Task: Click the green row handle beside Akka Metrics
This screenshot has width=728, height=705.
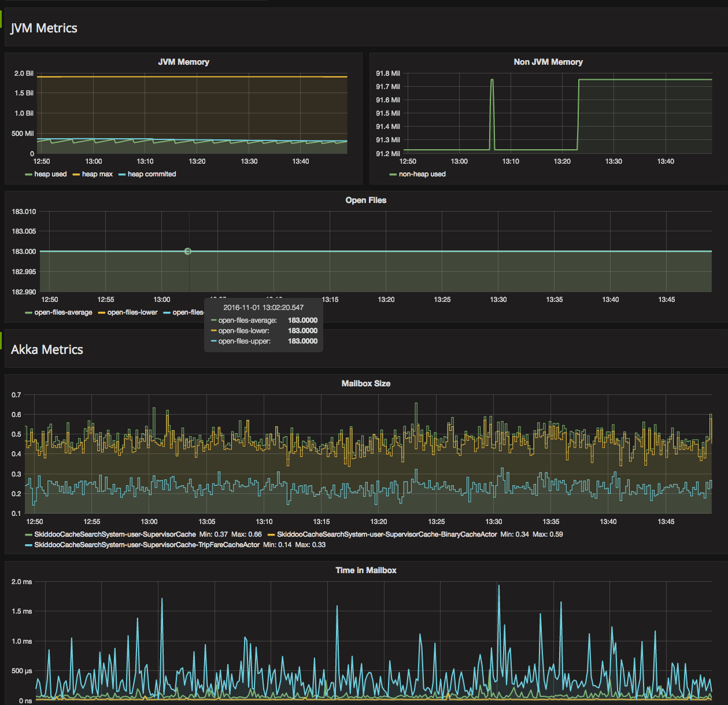Action: click(1, 341)
